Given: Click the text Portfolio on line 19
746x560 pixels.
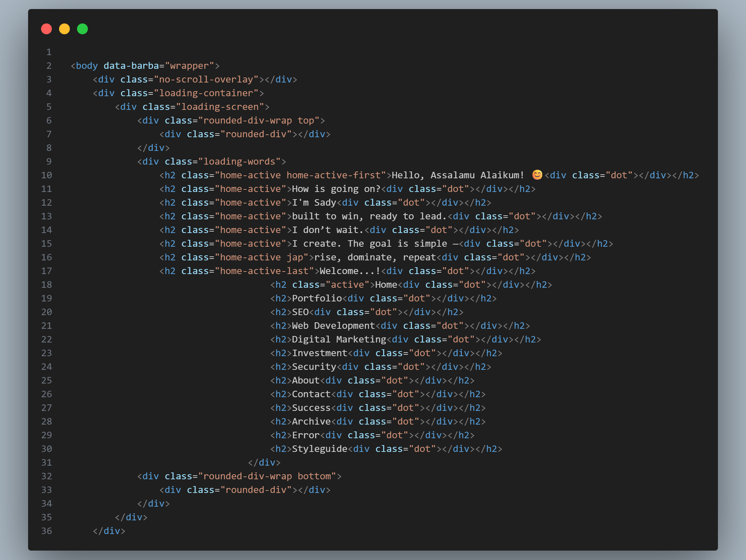Looking at the screenshot, I should (317, 298).
